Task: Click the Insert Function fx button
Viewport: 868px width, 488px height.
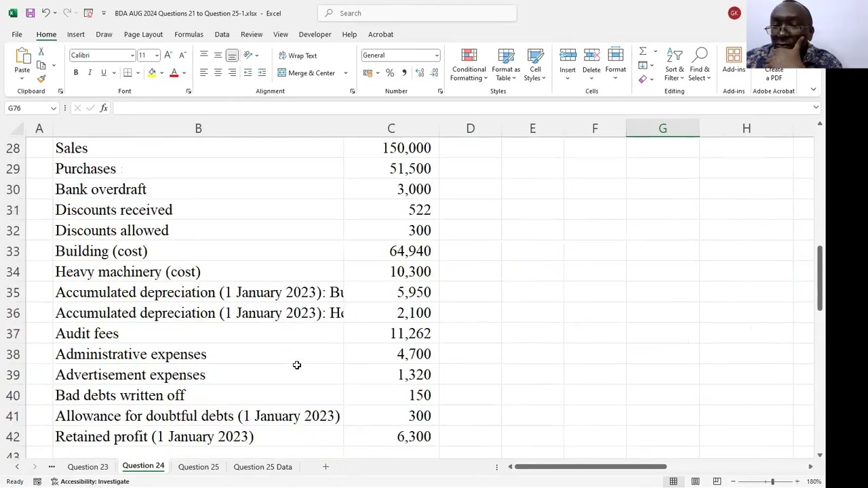Action: tap(104, 108)
